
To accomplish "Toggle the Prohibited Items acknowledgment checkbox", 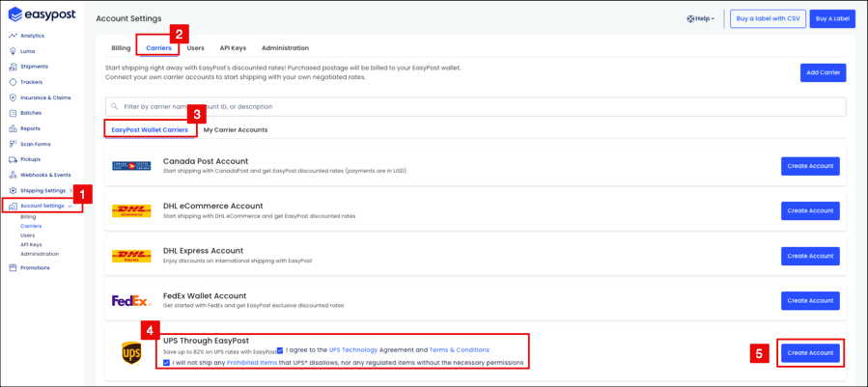I will click(x=166, y=363).
